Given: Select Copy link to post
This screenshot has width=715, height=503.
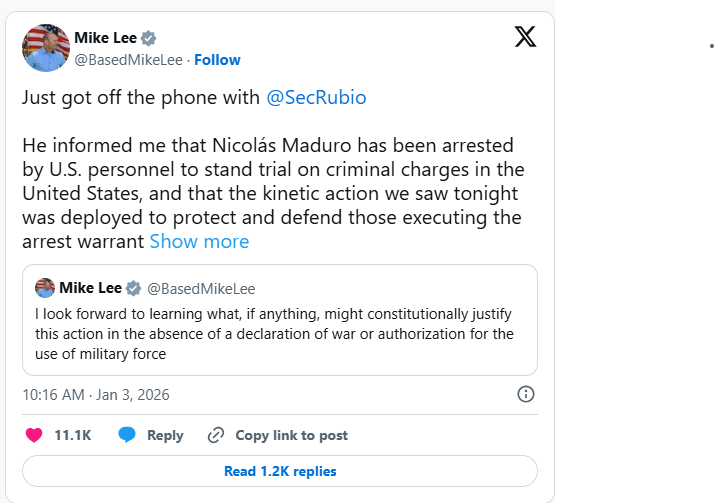Looking at the screenshot, I should click(x=291, y=435).
